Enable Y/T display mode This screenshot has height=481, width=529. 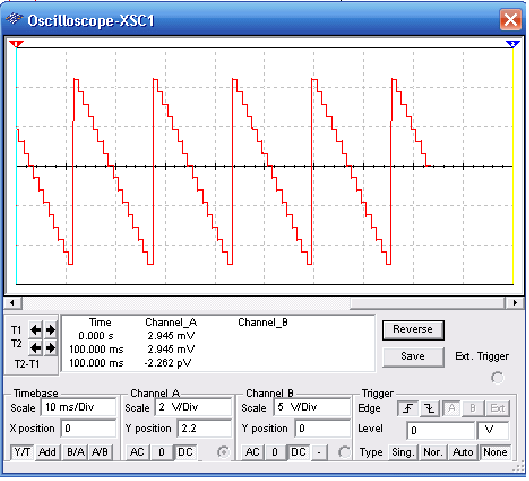22,453
